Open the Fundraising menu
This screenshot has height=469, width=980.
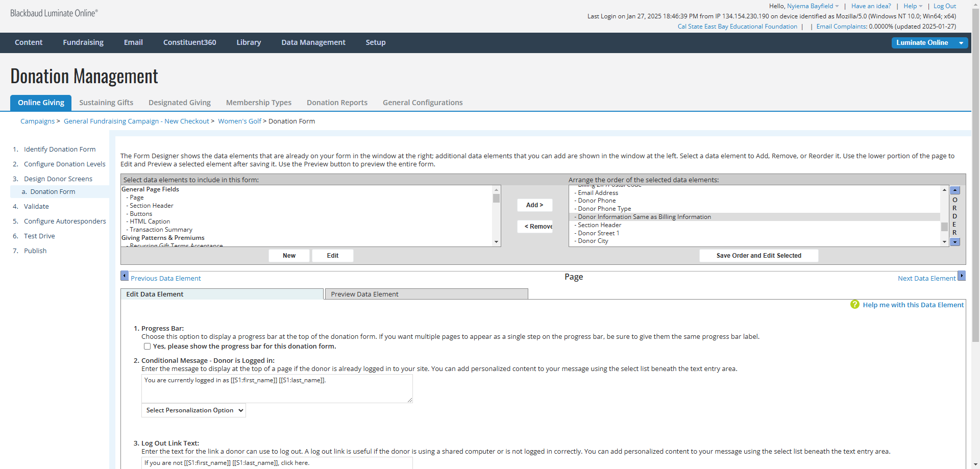coord(83,42)
